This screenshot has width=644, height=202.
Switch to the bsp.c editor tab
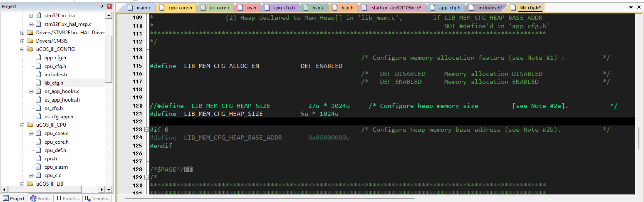(314, 8)
